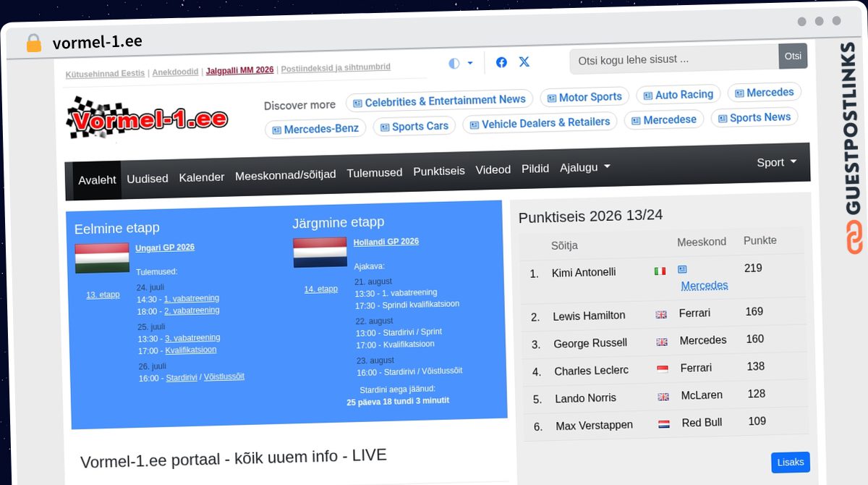Viewport: 868px width, 485px height.
Task: Select the Avaleht menu item
Action: coord(97,180)
